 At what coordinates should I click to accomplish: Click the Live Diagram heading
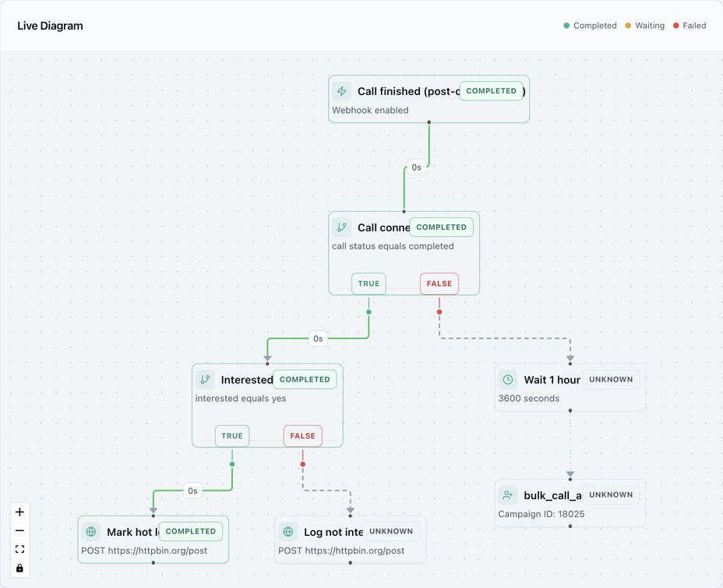tap(51, 26)
